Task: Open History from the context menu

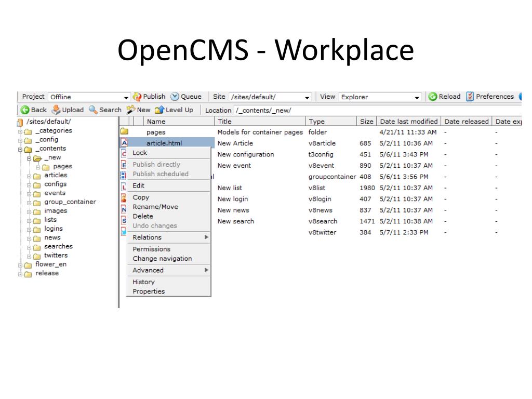Action: coord(169,282)
